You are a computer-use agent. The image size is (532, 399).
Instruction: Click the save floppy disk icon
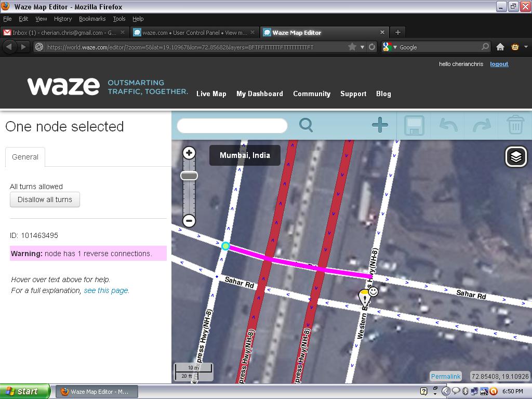coord(414,126)
